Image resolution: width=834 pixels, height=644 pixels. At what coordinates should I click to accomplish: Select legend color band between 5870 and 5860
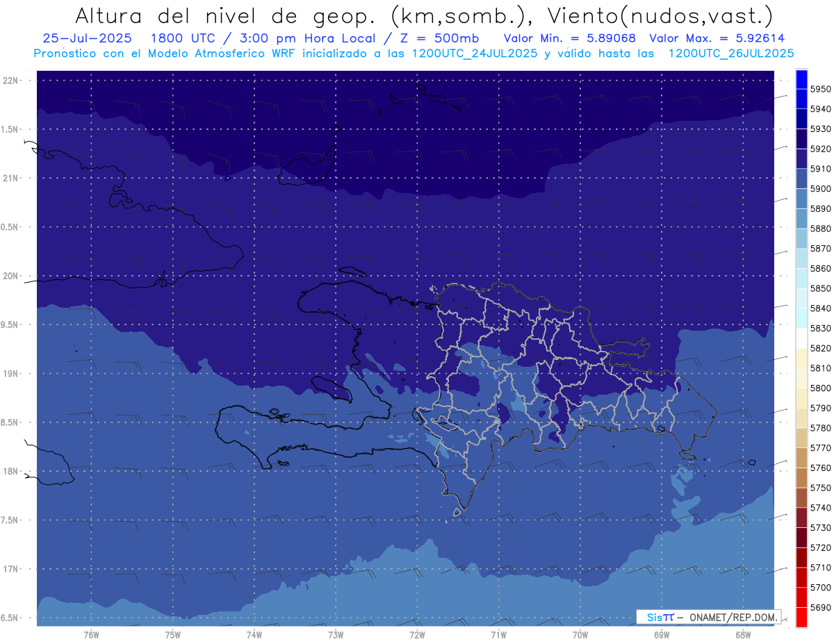(801, 258)
